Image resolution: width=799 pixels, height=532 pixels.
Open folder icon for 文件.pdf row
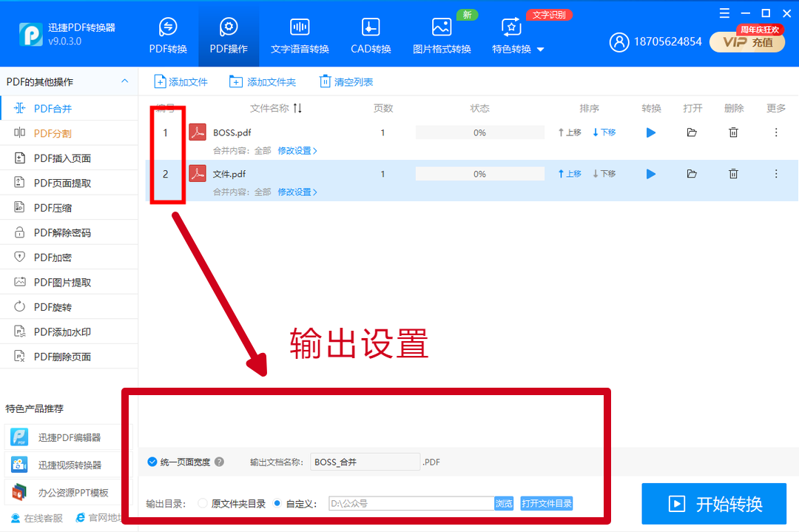[692, 174]
